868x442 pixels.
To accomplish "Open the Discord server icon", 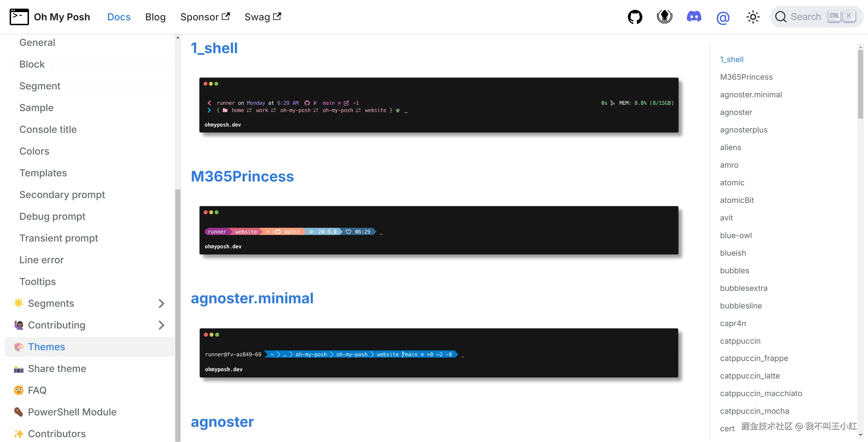I will pyautogui.click(x=694, y=17).
